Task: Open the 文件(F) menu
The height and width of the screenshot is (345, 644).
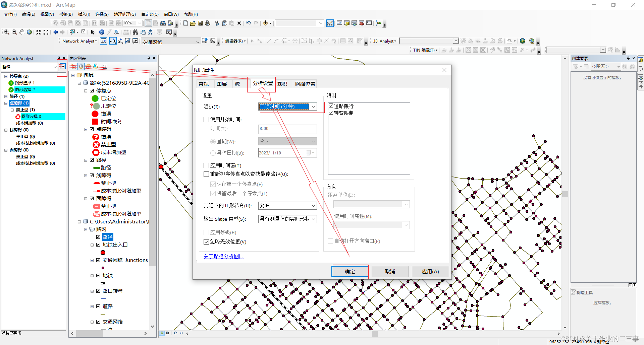Action: [x=10, y=14]
